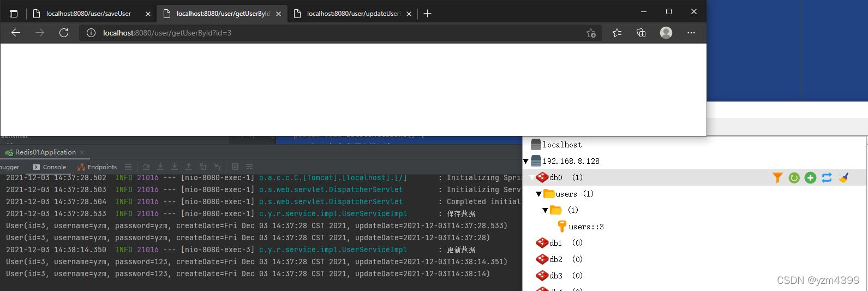The image size is (868, 291).
Task: Close the saveUser browser tab
Action: (148, 14)
